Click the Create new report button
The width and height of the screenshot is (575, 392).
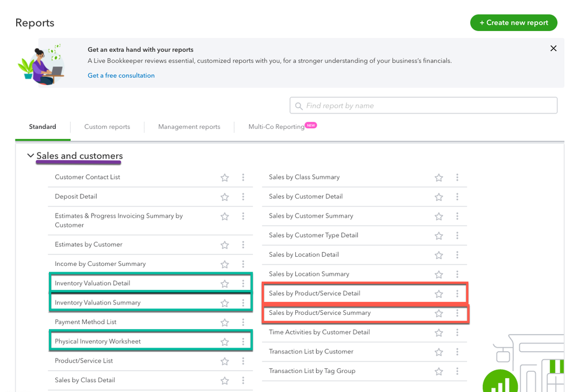(x=513, y=22)
